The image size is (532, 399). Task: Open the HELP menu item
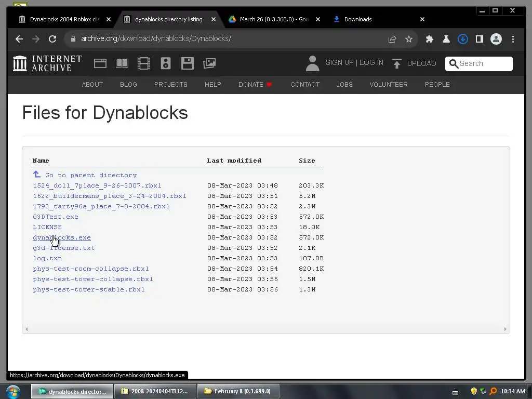212,85
